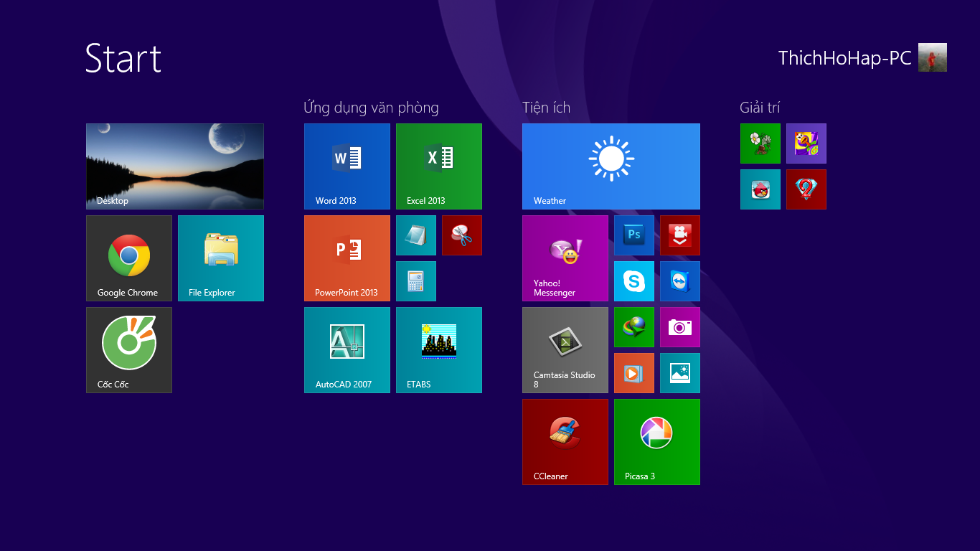Open the red video downloader tile
Image resolution: width=980 pixels, height=551 pixels.
tap(680, 235)
